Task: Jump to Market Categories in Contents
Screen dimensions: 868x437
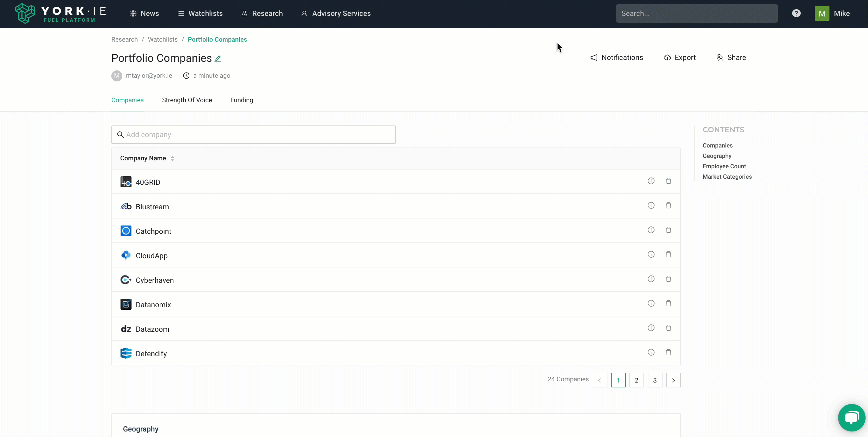Action: tap(727, 177)
